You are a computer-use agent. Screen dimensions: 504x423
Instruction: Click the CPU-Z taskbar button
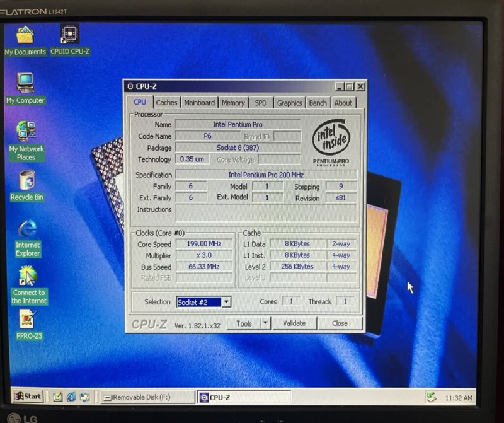tap(244, 398)
